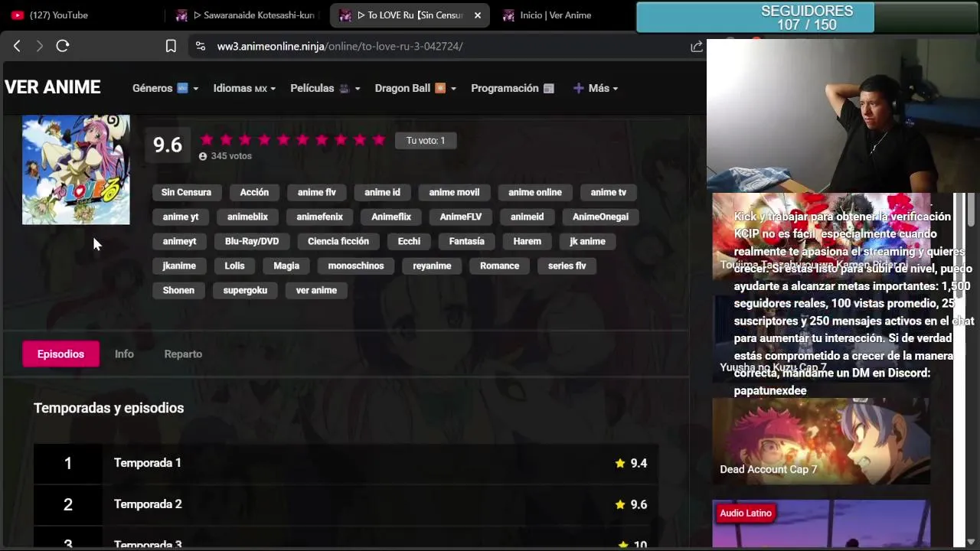Click the AnimeFLV tag
The height and width of the screenshot is (551, 980).
click(461, 217)
